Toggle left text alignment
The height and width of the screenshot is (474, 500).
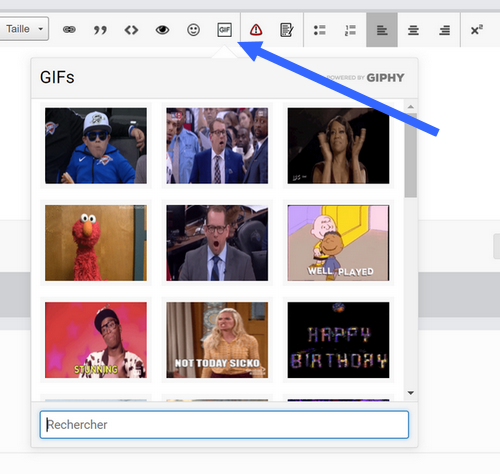tap(382, 30)
